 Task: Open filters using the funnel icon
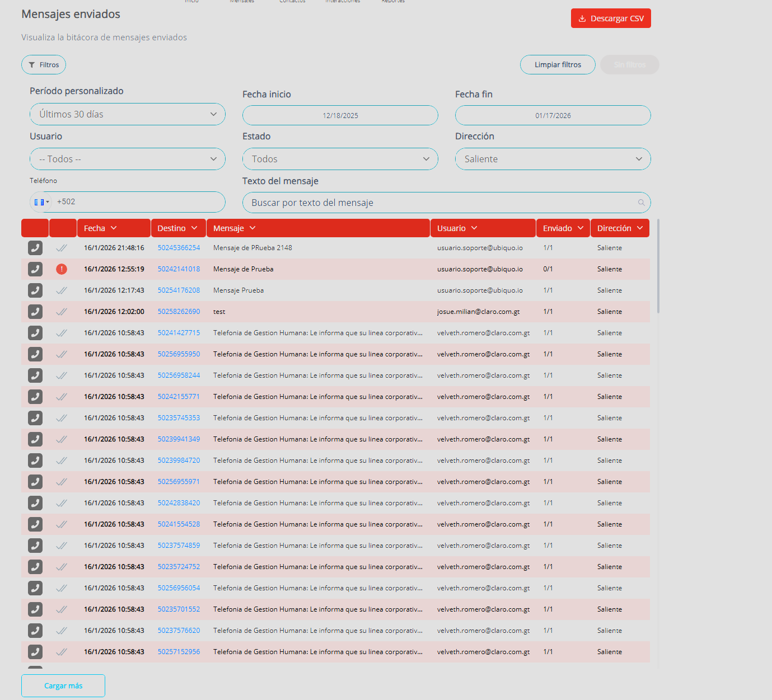32,64
